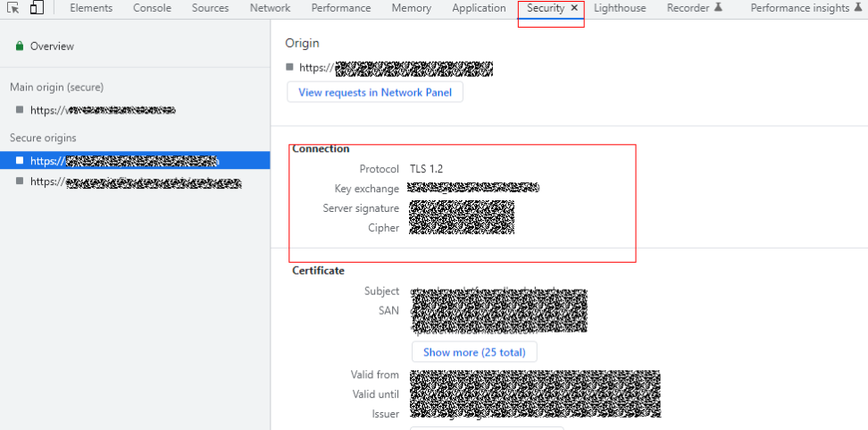Click the square icon of the highlighted secure origin

[20, 161]
